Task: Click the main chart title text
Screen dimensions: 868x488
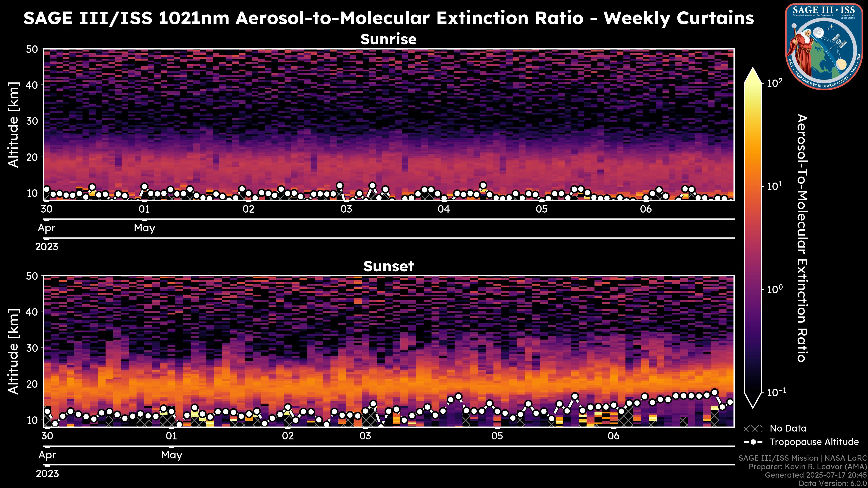Action: click(389, 18)
